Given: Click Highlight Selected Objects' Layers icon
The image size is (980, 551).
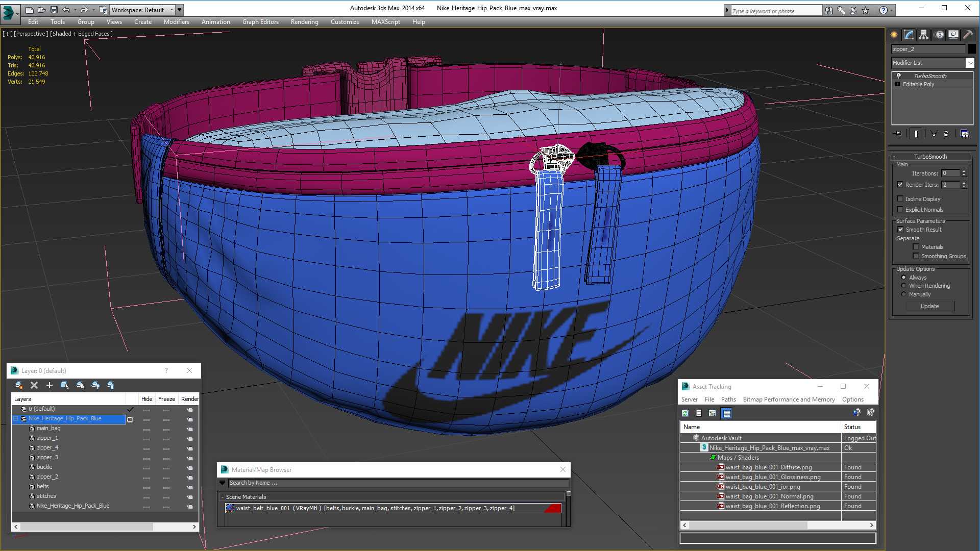Looking at the screenshot, I should tap(80, 385).
